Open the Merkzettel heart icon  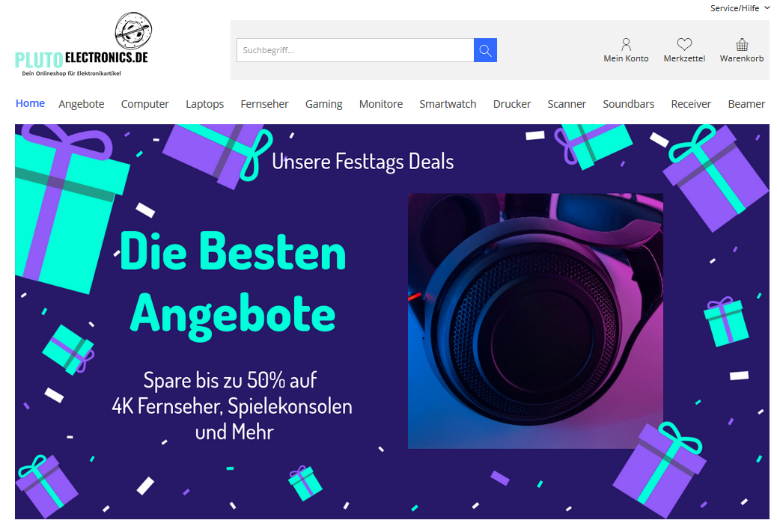pyautogui.click(x=684, y=44)
